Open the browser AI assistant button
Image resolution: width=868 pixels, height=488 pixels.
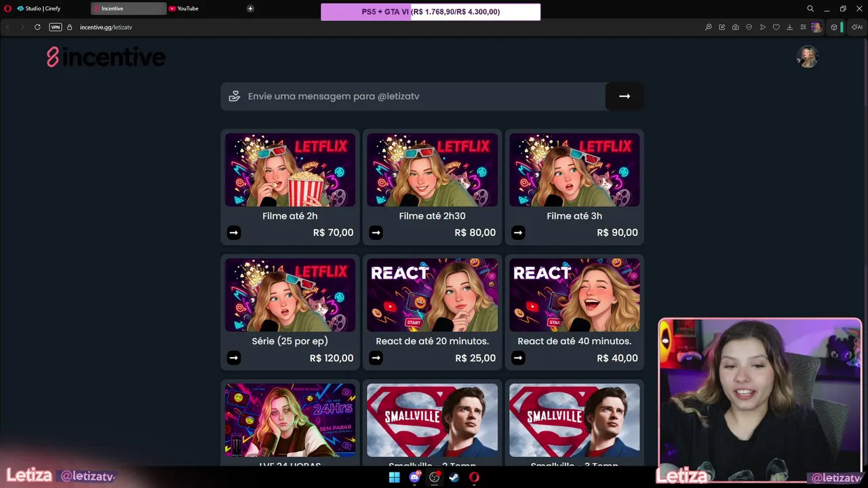tap(857, 27)
